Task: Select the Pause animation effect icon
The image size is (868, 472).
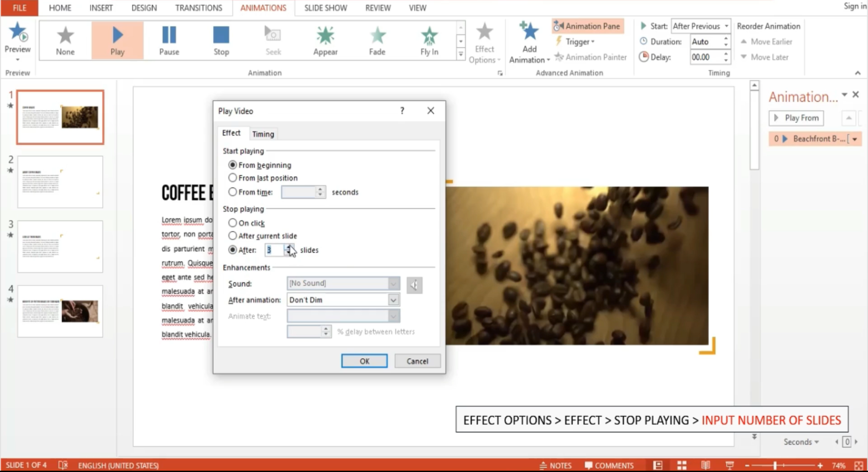Action: point(169,35)
